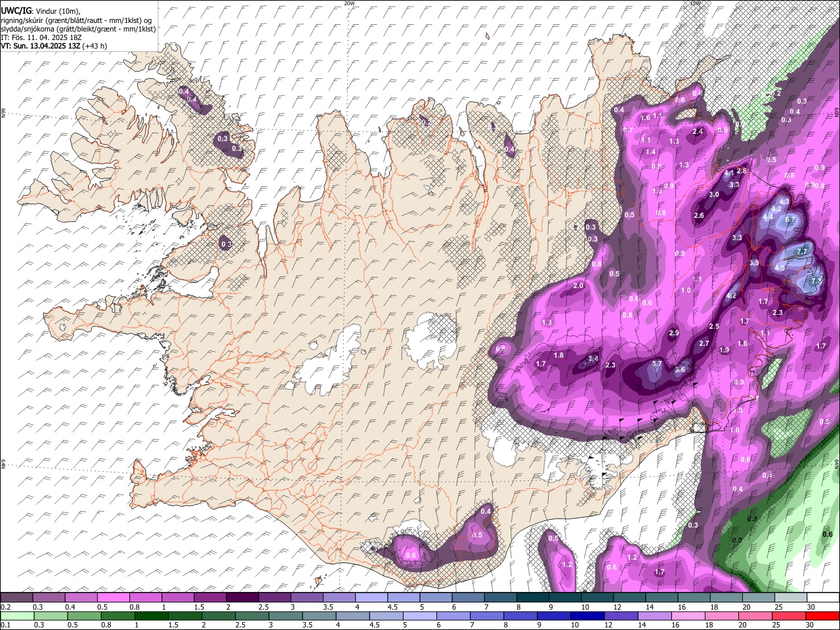Click the '15W' longitude label
Viewport: 840px width, 630px height.
pos(696,3)
